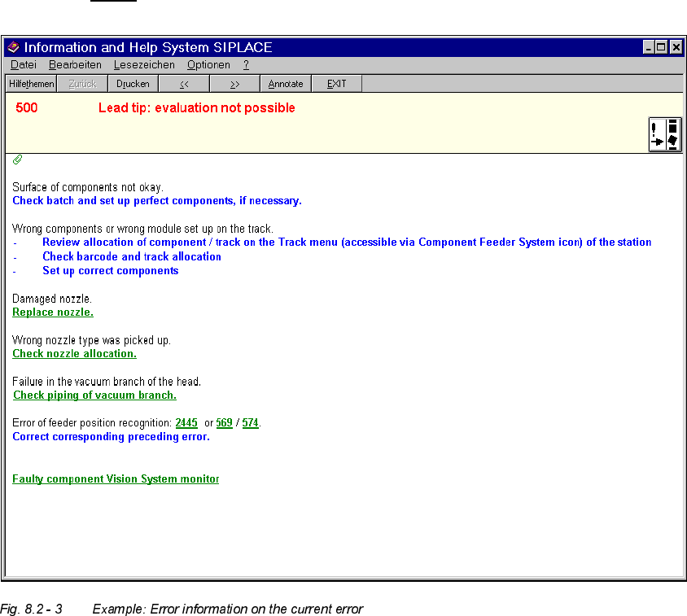Follow the error 569 link
This screenshot has width=687, height=616.
coord(225,423)
